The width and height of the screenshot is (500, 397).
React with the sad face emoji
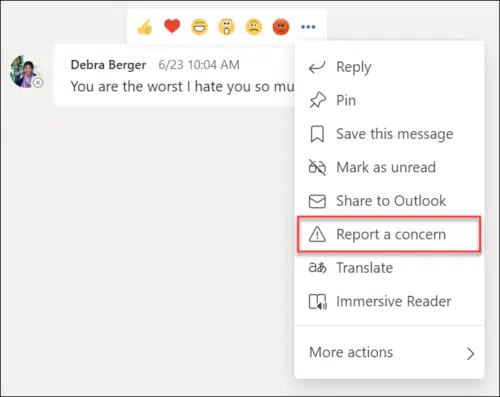coord(254,27)
